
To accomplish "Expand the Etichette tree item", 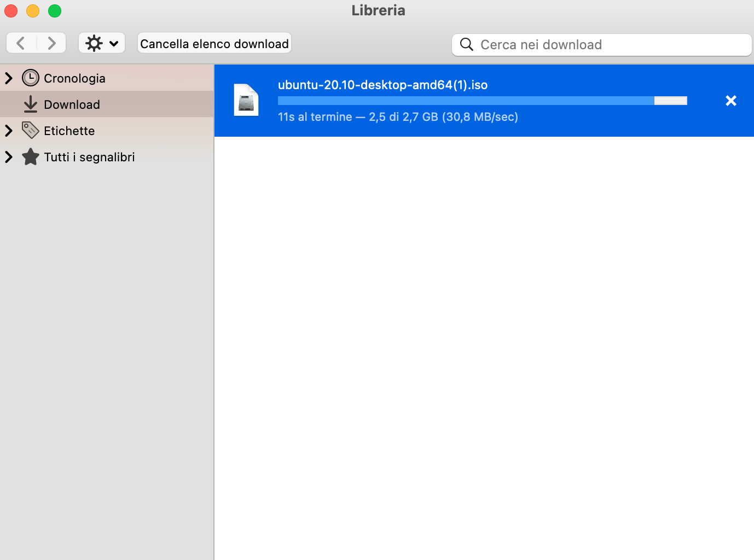I will coord(9,131).
